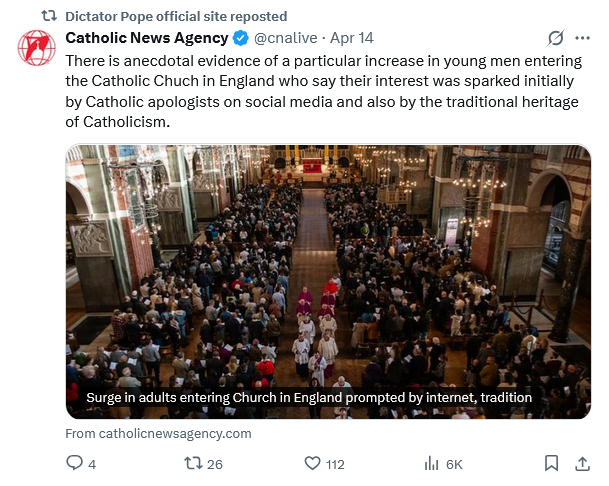Follow the 'From catholicnewsagency.com' source link
609x486 pixels.
[x=158, y=433]
